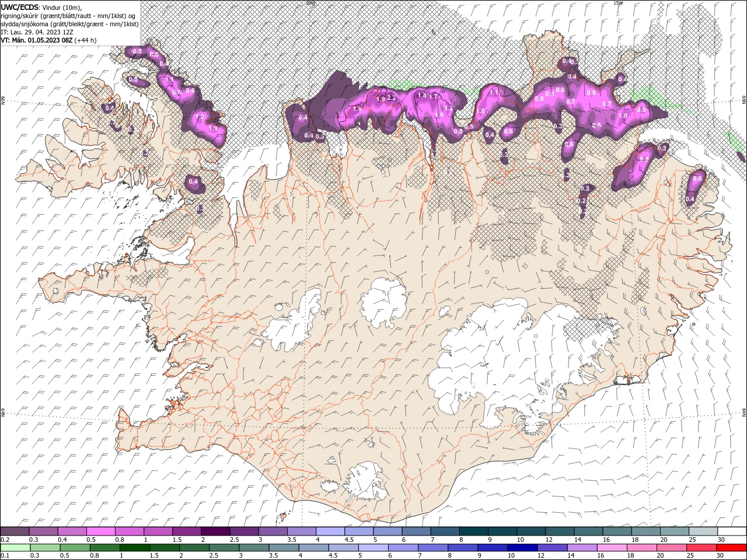Click the white Mýrdalsjökull glacier near the south coast
747x560 pixels.
pyautogui.click(x=366, y=482)
